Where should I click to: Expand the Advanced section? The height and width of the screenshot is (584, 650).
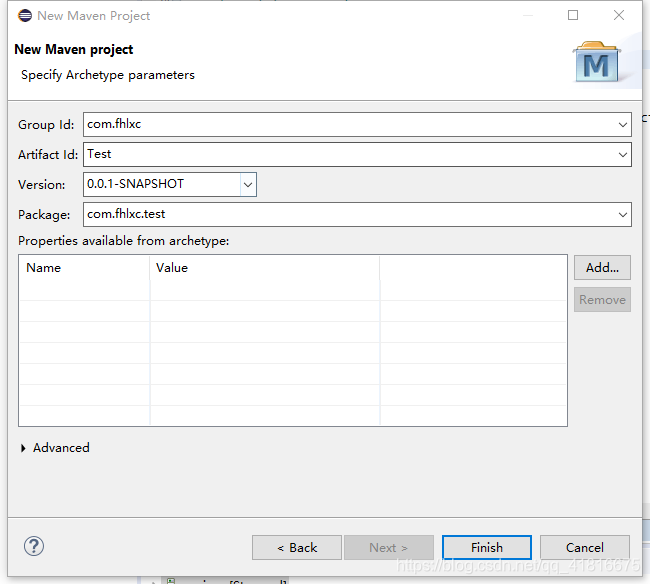(x=24, y=448)
